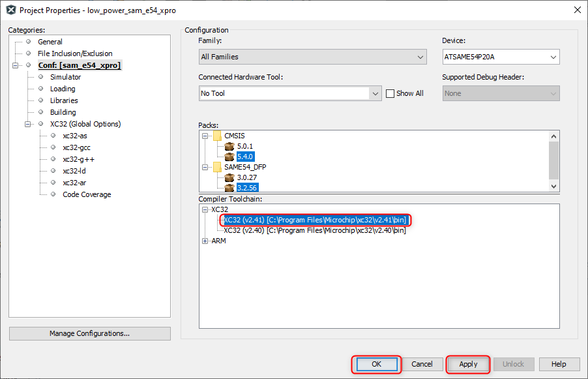
Task: Select the General category
Action: (x=50, y=42)
